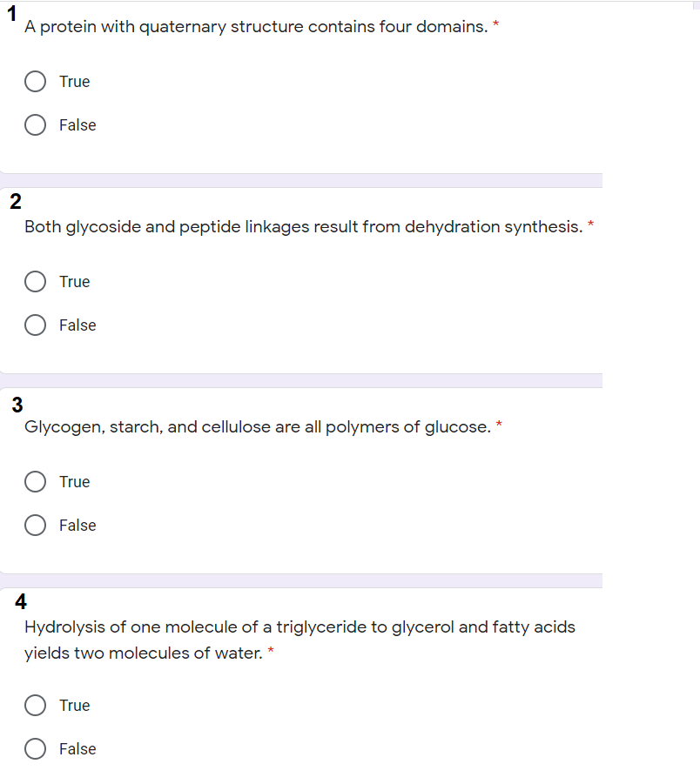Click the bold number 2 heading
The width and height of the screenshot is (700, 784).
[x=16, y=201]
